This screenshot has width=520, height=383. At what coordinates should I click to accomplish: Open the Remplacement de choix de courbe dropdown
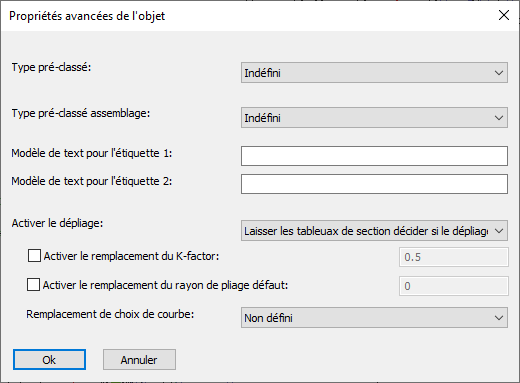pos(374,318)
